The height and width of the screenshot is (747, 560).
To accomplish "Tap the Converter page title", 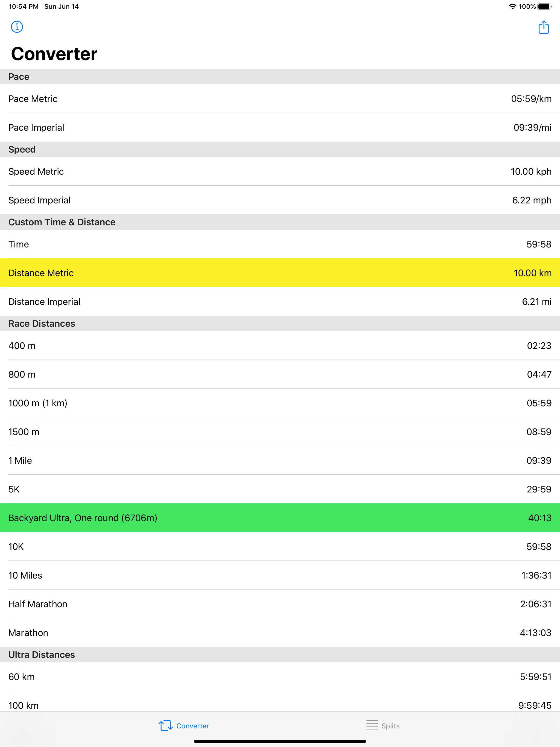I will point(54,54).
